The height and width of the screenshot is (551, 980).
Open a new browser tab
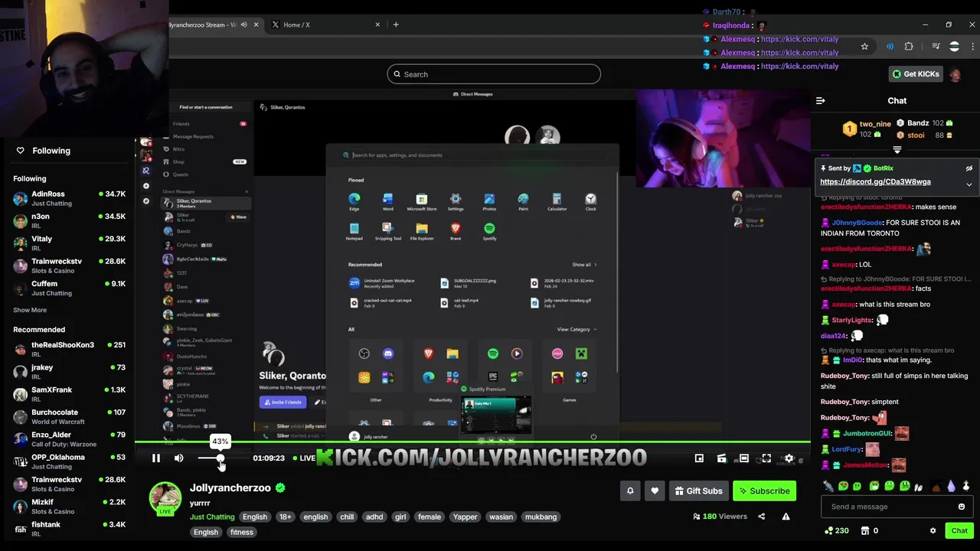[396, 24]
